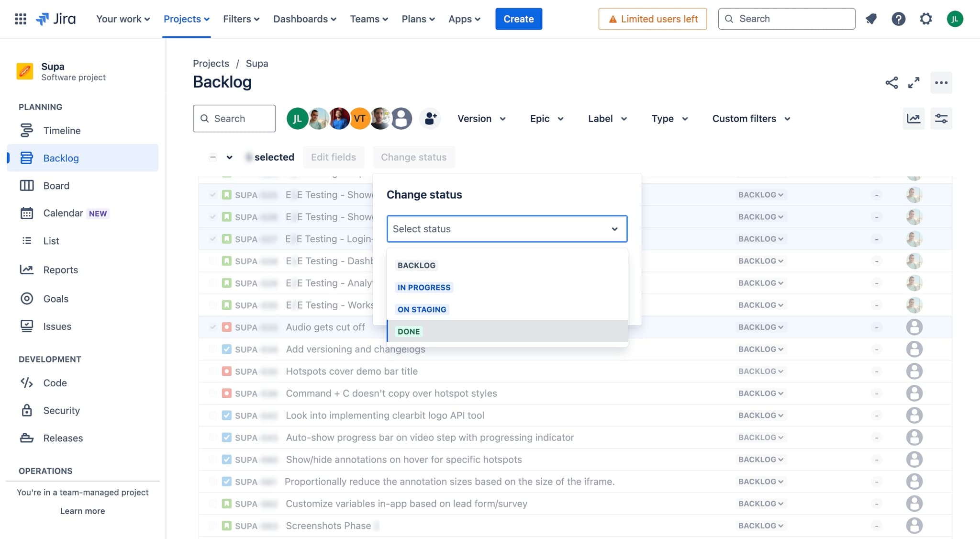Open the view settings panel
Screen dimensions: 980x539
(941, 118)
